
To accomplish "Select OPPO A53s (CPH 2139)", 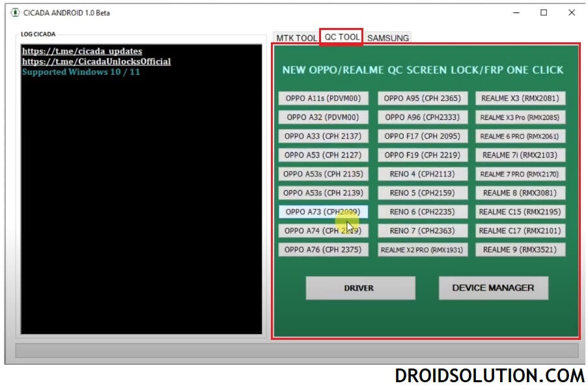I will 323,193.
